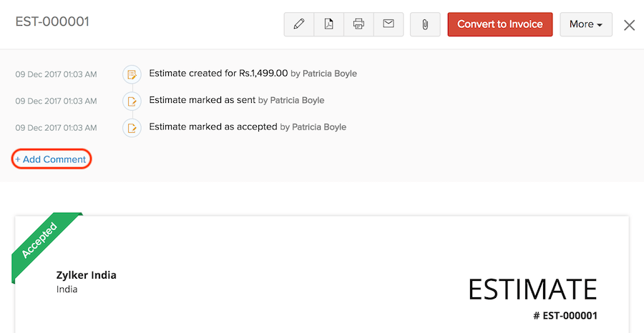The image size is (644, 333).
Task: Open the More dropdown menu
Action: (585, 24)
